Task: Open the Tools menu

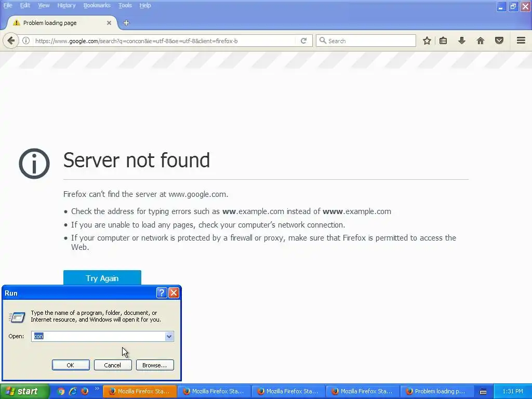Action: click(x=125, y=5)
